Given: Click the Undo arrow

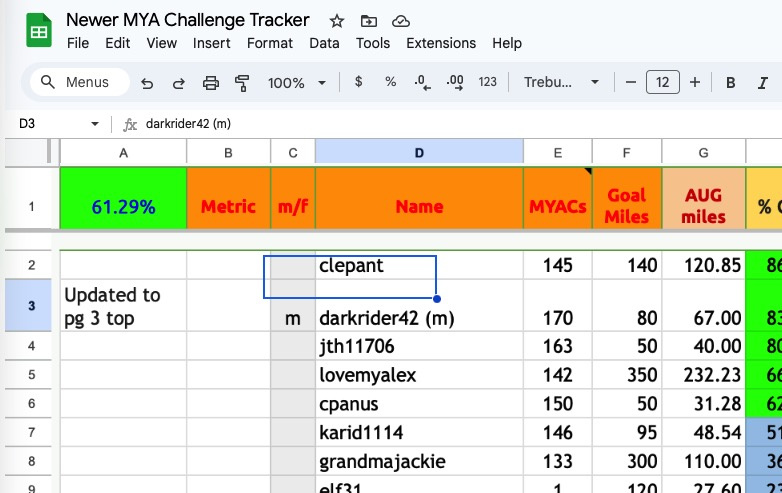Looking at the screenshot, I should tap(147, 83).
